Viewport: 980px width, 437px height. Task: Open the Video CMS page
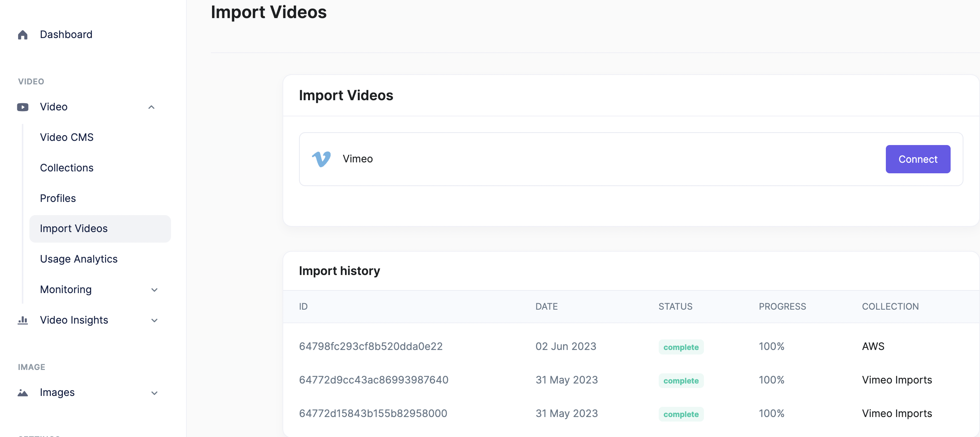pyautogui.click(x=67, y=138)
